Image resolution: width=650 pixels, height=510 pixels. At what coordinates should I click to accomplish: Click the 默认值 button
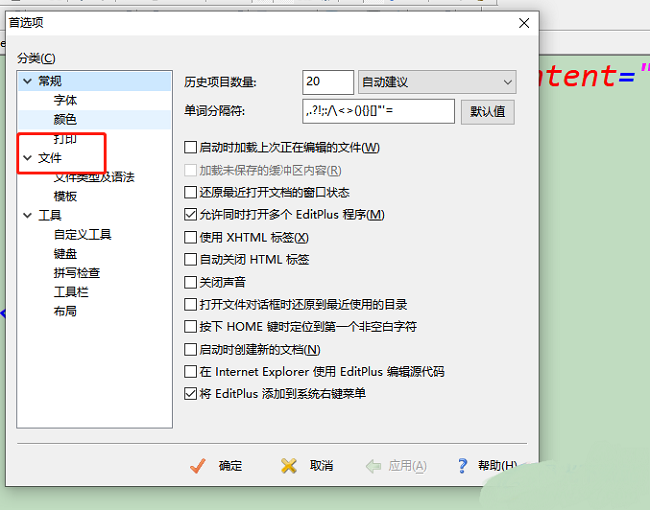tap(488, 112)
